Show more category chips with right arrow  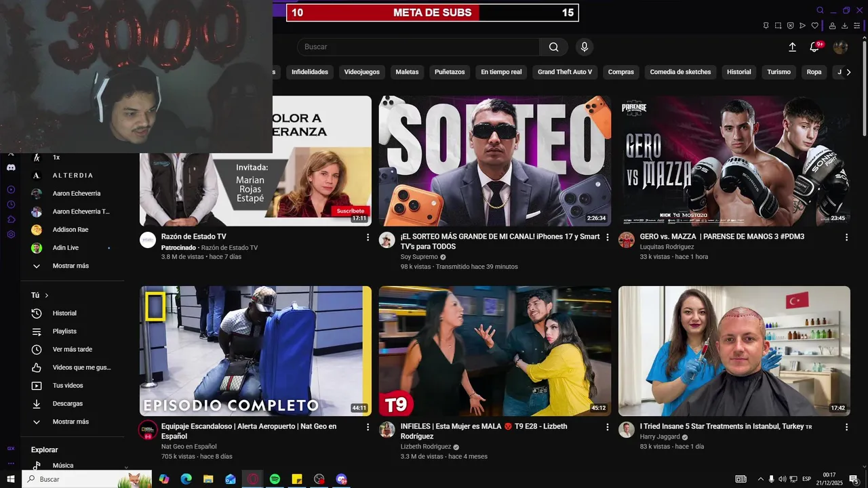848,72
